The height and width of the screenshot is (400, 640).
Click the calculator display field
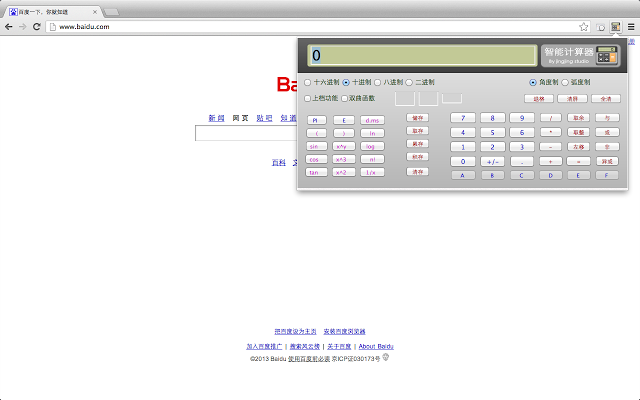[422, 56]
